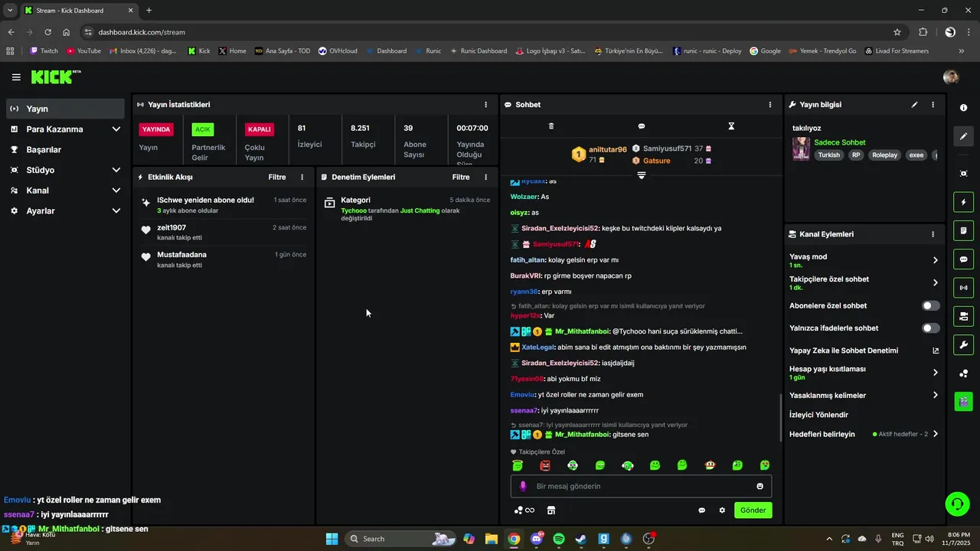The image size is (980, 551).
Task: Click the purple microphone icon in the message box
Action: pyautogui.click(x=524, y=486)
